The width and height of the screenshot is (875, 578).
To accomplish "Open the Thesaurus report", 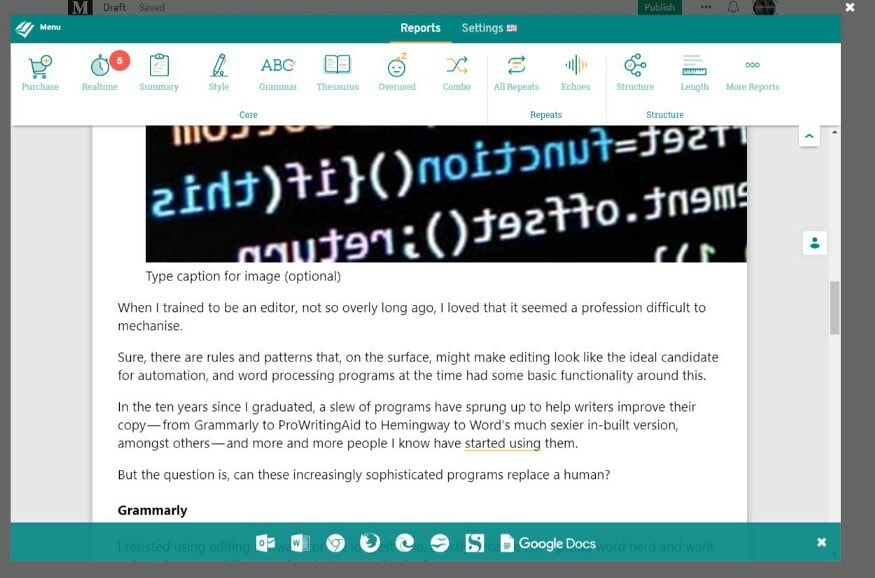I will click(x=338, y=73).
